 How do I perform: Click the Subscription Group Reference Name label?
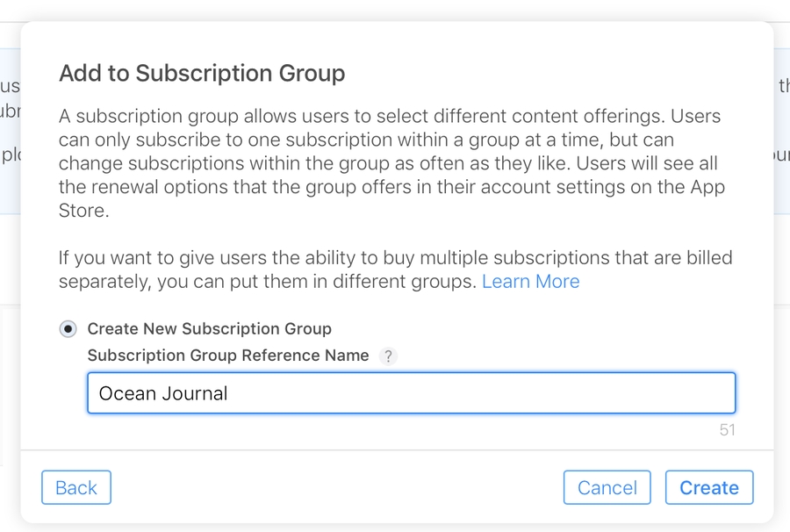point(227,356)
